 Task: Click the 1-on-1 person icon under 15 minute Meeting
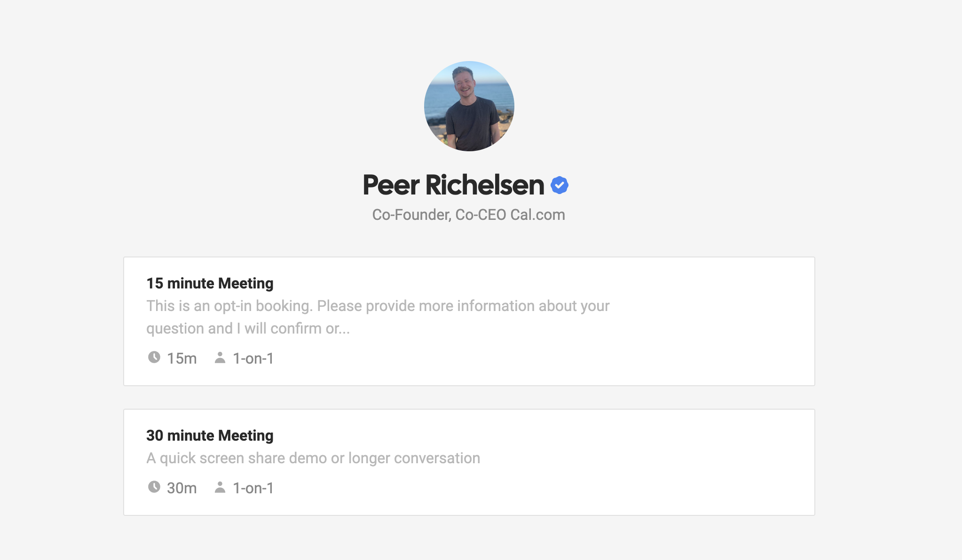(220, 358)
